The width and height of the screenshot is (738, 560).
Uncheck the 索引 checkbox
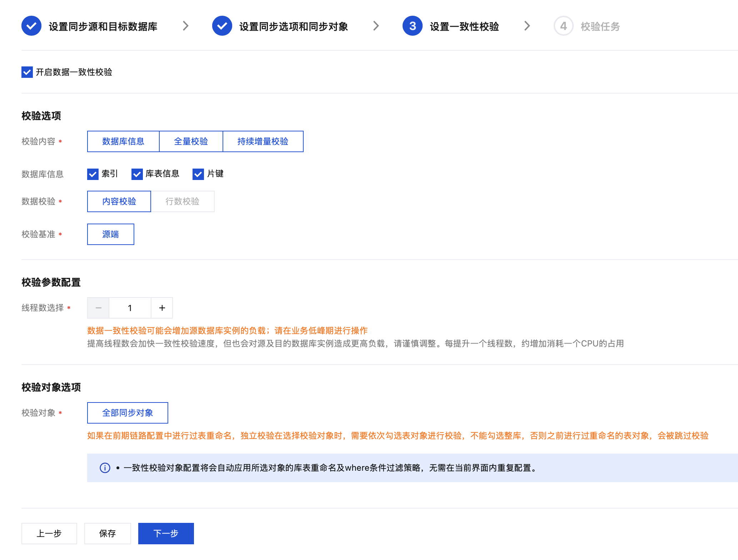[x=93, y=174]
